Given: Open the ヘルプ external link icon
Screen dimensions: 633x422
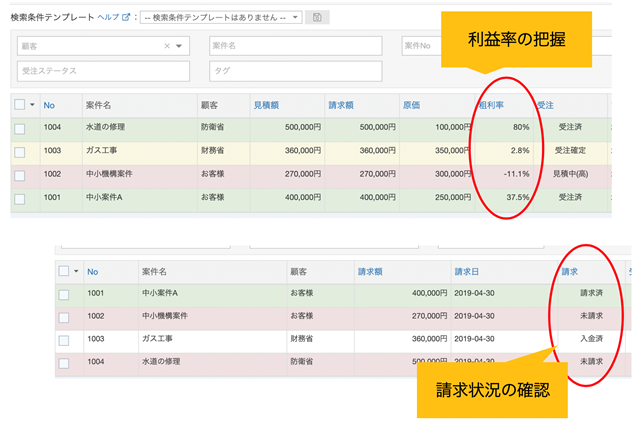Looking at the screenshot, I should pos(126,18).
